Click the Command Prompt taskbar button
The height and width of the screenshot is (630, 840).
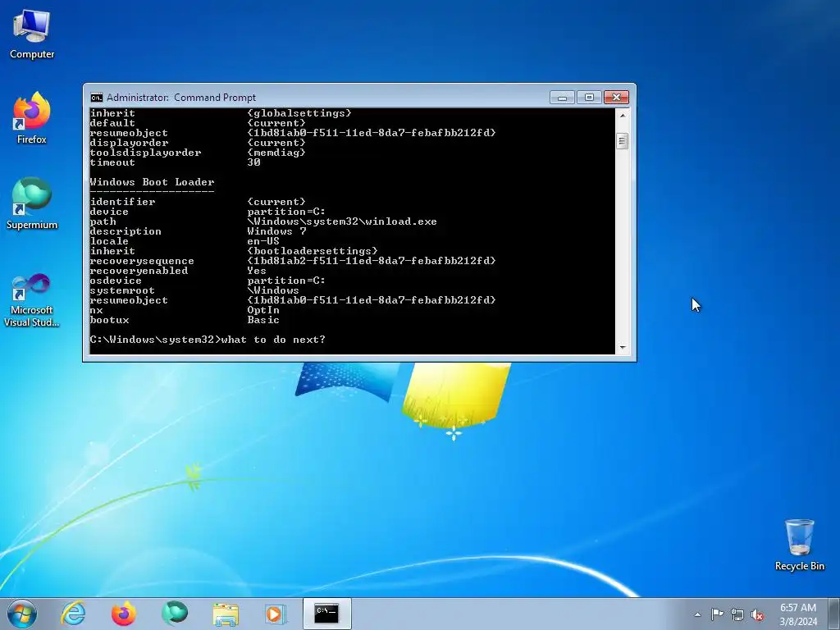click(326, 614)
